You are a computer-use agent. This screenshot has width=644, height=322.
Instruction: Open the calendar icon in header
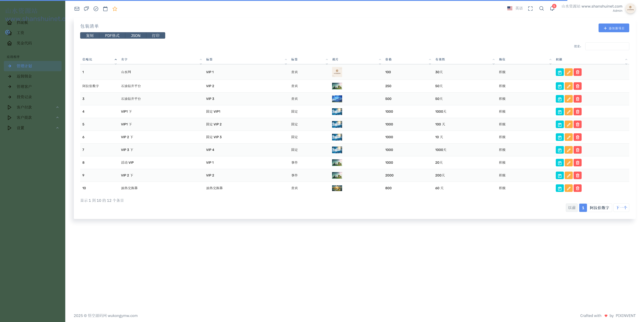105,9
